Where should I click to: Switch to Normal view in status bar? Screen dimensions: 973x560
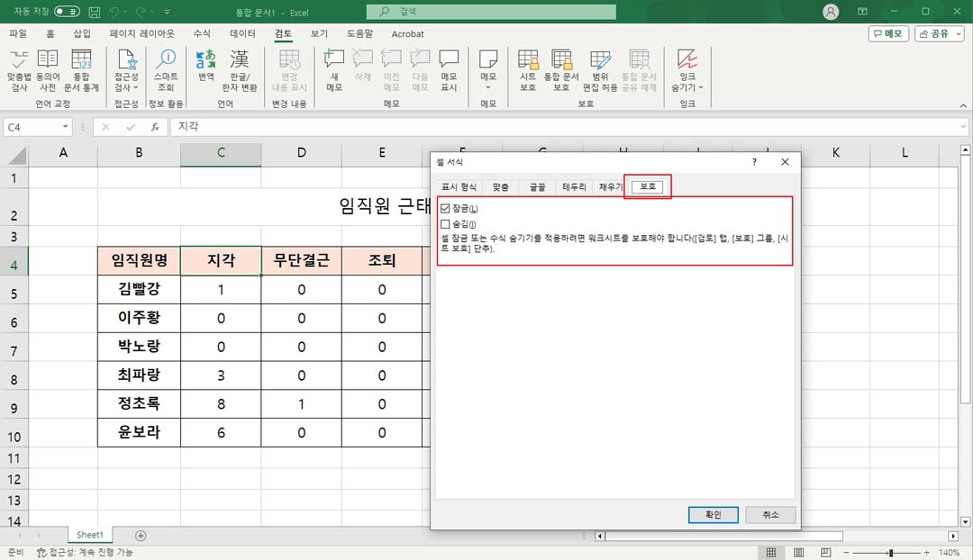(770, 552)
